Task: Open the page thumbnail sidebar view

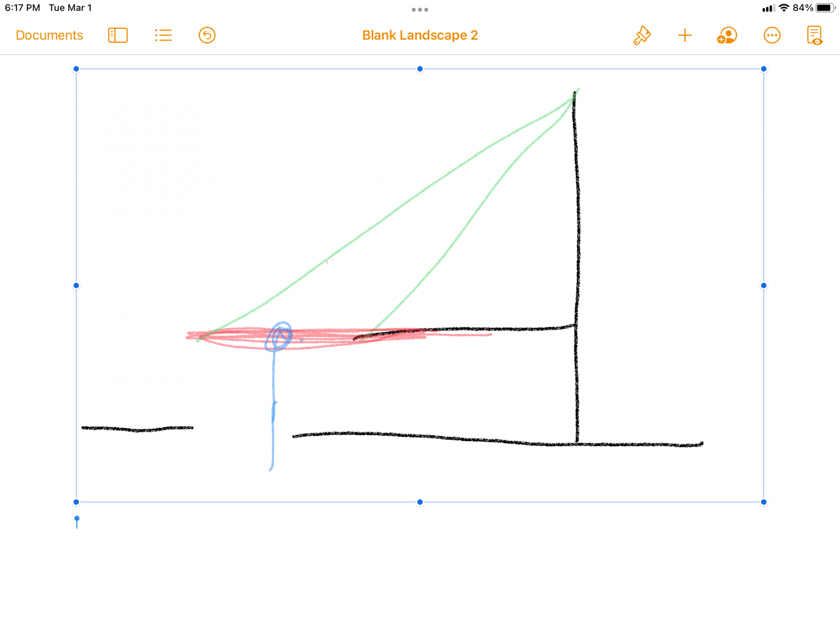Action: click(x=118, y=35)
